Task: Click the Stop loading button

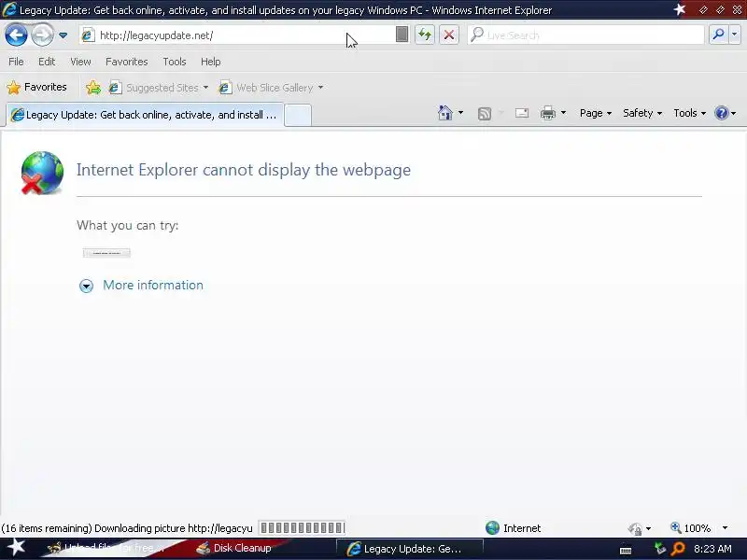Action: (449, 35)
